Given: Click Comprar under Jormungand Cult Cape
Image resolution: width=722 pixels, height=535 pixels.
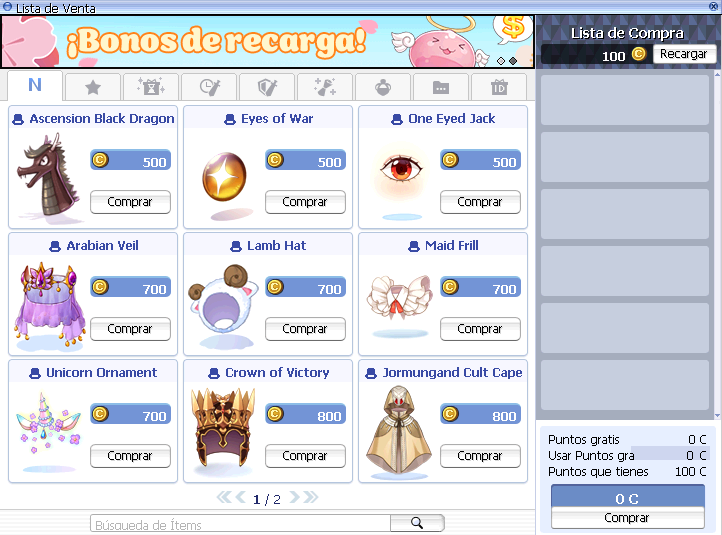Looking at the screenshot, I should (480, 456).
